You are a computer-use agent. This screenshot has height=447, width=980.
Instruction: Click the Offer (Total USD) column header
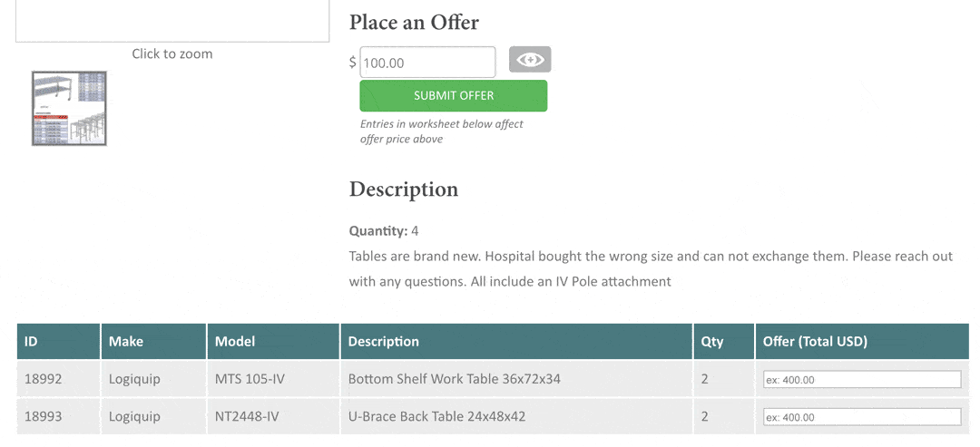(x=815, y=342)
